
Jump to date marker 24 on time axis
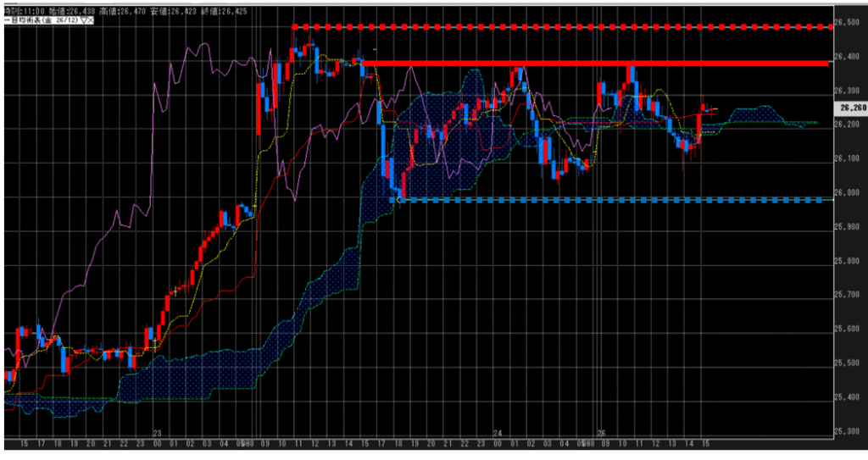coord(498,433)
